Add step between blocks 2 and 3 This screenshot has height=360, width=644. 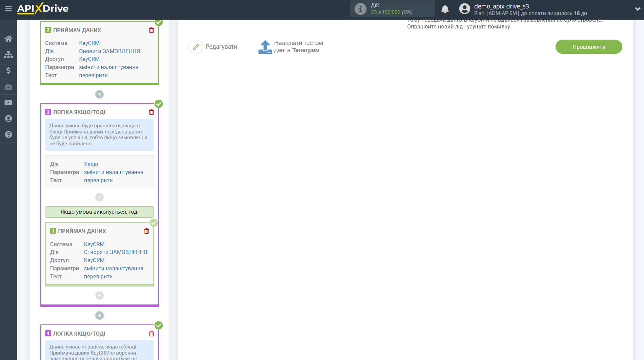pos(99,94)
